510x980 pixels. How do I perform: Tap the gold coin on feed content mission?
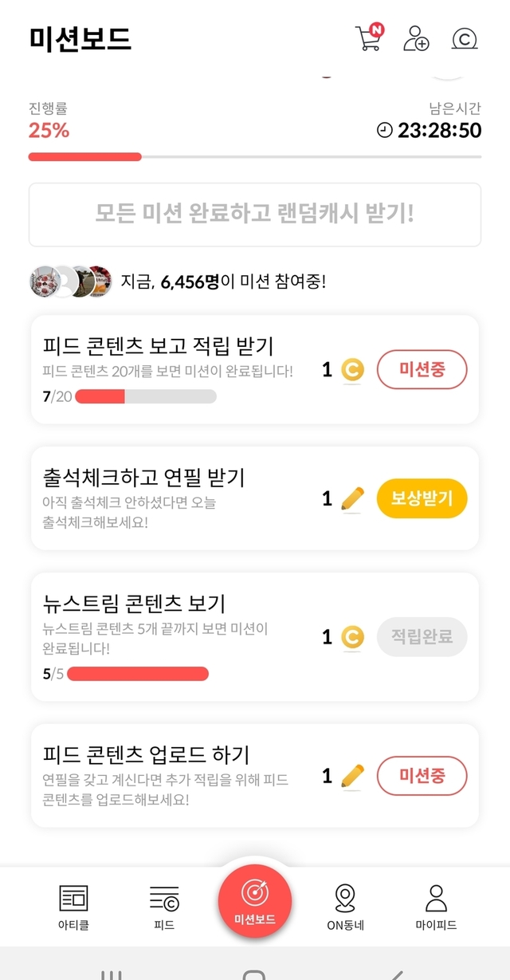pos(352,370)
